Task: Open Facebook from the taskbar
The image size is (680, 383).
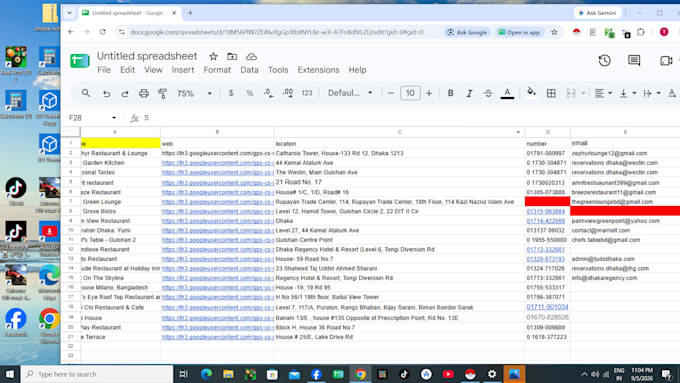Action: (x=316, y=374)
